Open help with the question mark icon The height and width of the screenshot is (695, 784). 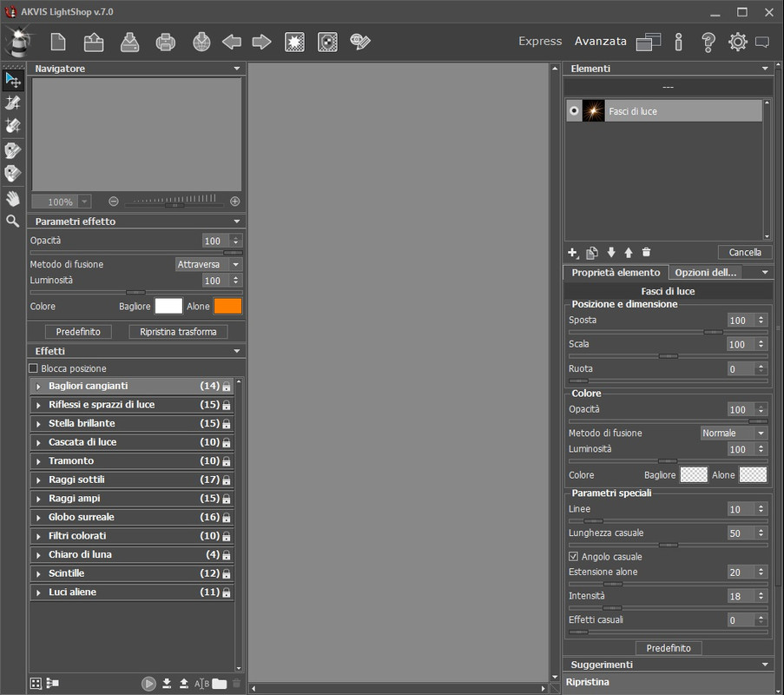(708, 42)
